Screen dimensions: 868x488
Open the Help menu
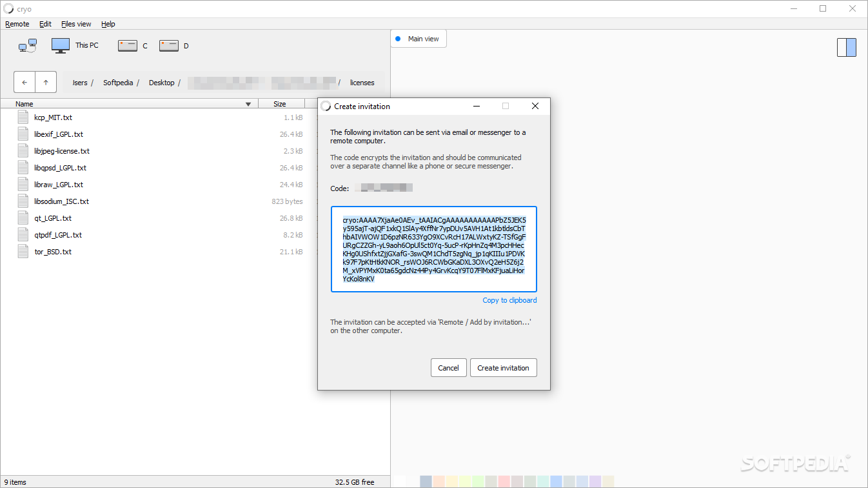coord(108,24)
